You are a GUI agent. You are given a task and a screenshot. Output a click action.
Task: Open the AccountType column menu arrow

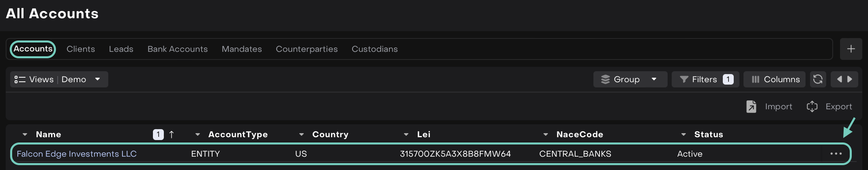198,134
